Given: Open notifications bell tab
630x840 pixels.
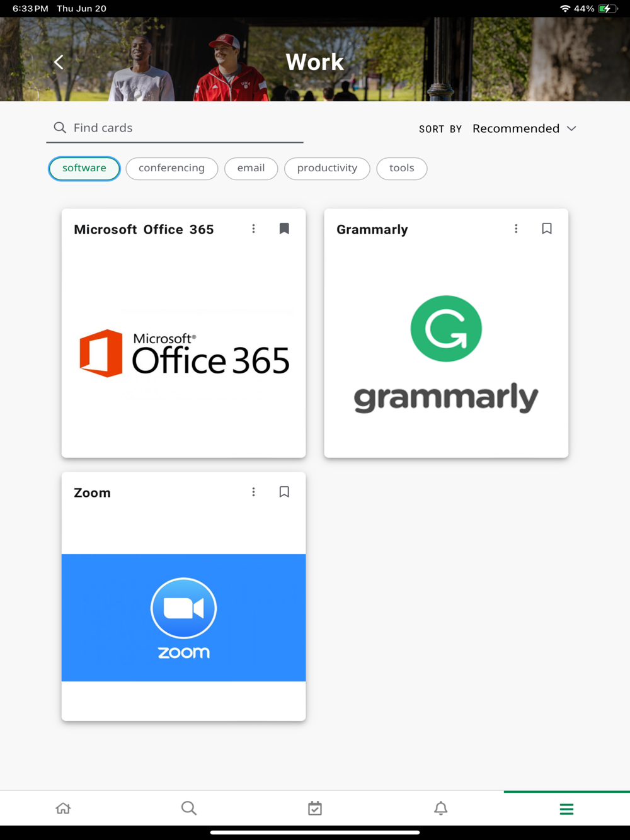Looking at the screenshot, I should [x=441, y=808].
